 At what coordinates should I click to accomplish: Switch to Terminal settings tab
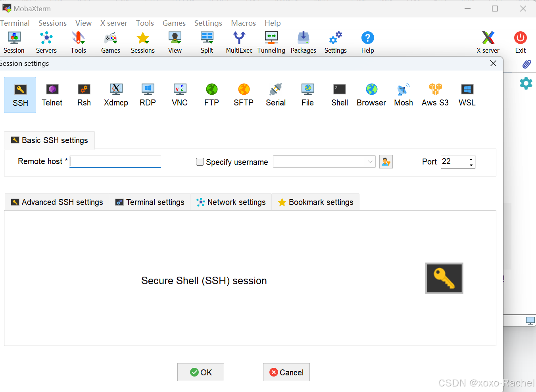150,202
